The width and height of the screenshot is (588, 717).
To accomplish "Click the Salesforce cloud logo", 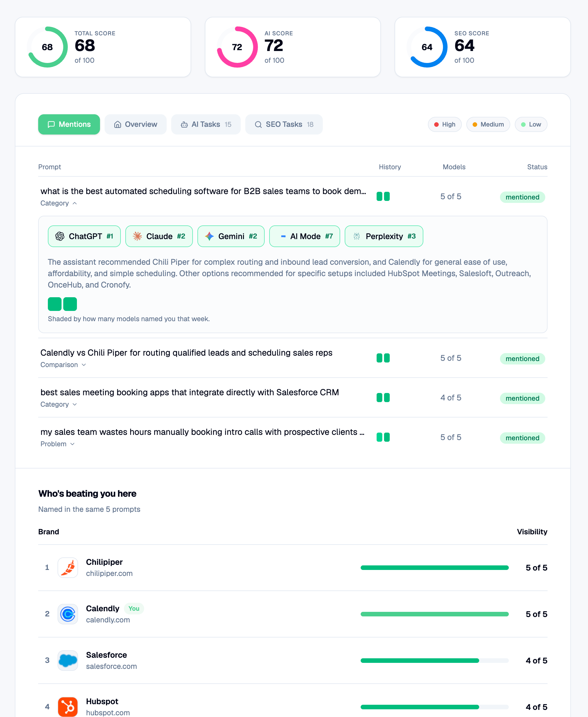I will 68,660.
